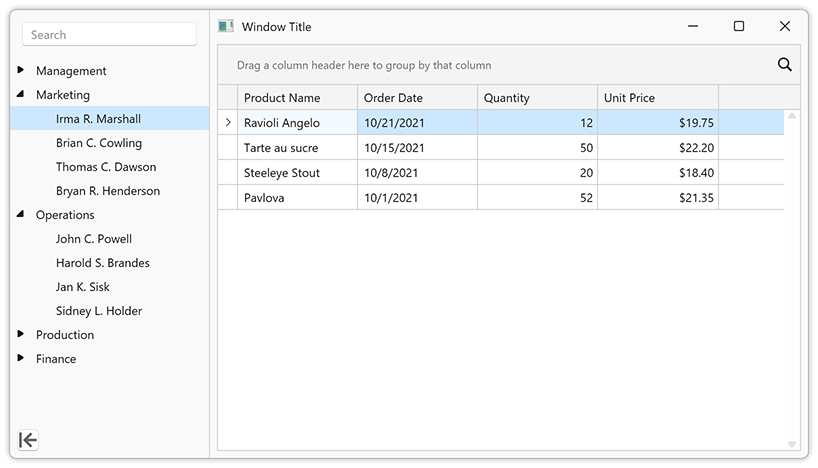Click the row indicator arrow for Ravioli Angelo

pos(228,123)
